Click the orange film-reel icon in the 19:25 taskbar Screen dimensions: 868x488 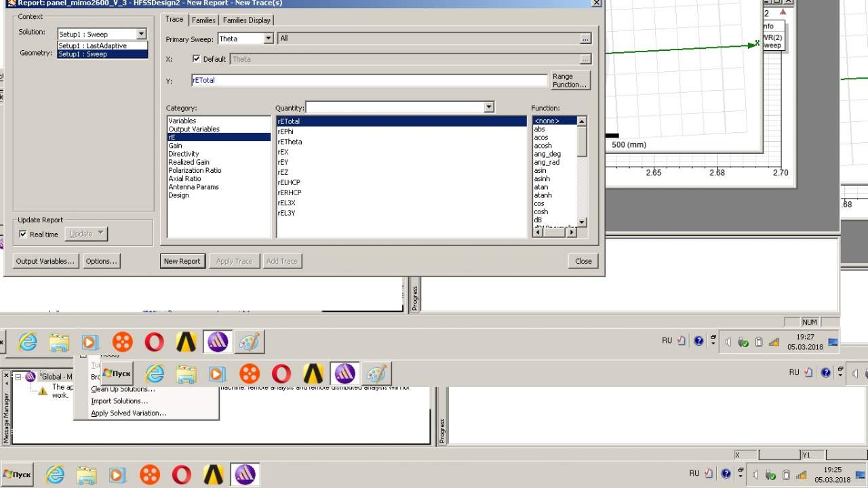pos(150,474)
